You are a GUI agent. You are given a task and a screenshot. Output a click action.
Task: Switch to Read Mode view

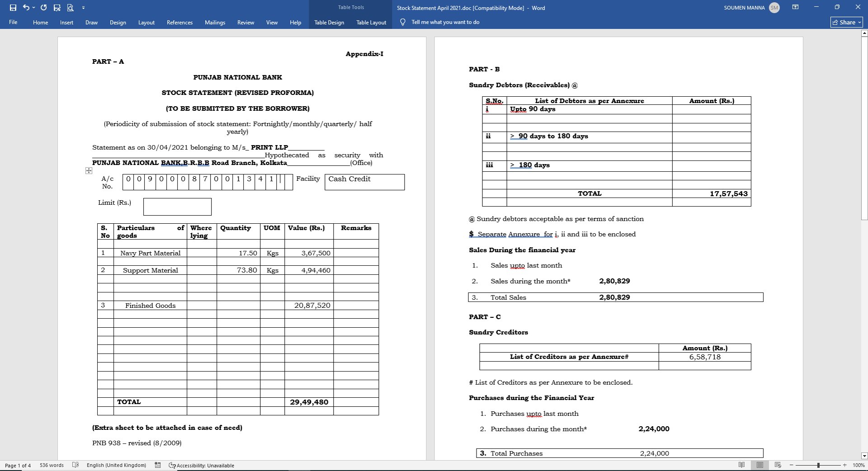[x=741, y=465]
